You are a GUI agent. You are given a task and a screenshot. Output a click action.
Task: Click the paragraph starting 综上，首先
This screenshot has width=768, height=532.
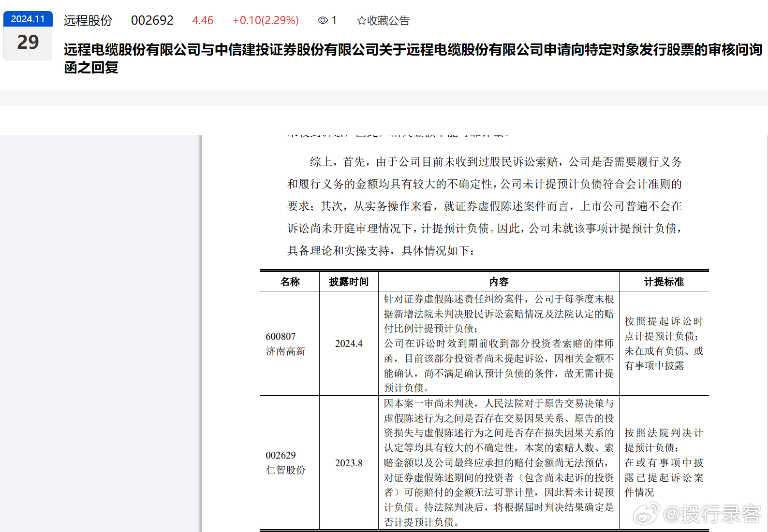pyautogui.click(x=485, y=206)
